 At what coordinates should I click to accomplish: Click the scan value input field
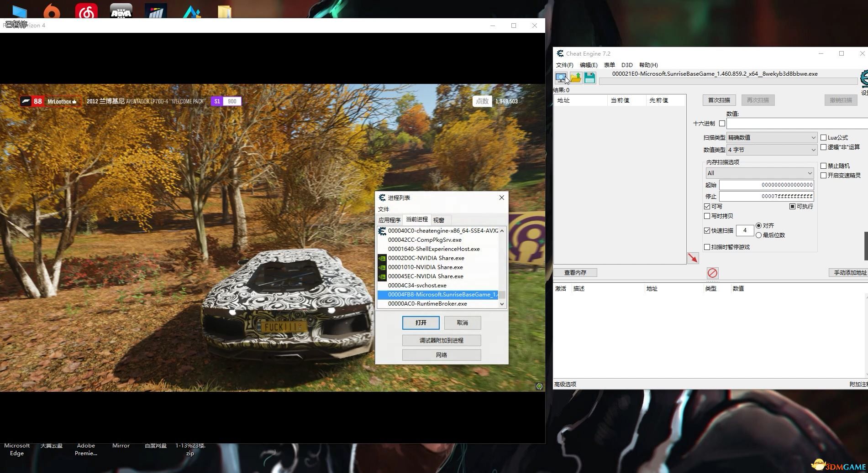click(x=797, y=123)
